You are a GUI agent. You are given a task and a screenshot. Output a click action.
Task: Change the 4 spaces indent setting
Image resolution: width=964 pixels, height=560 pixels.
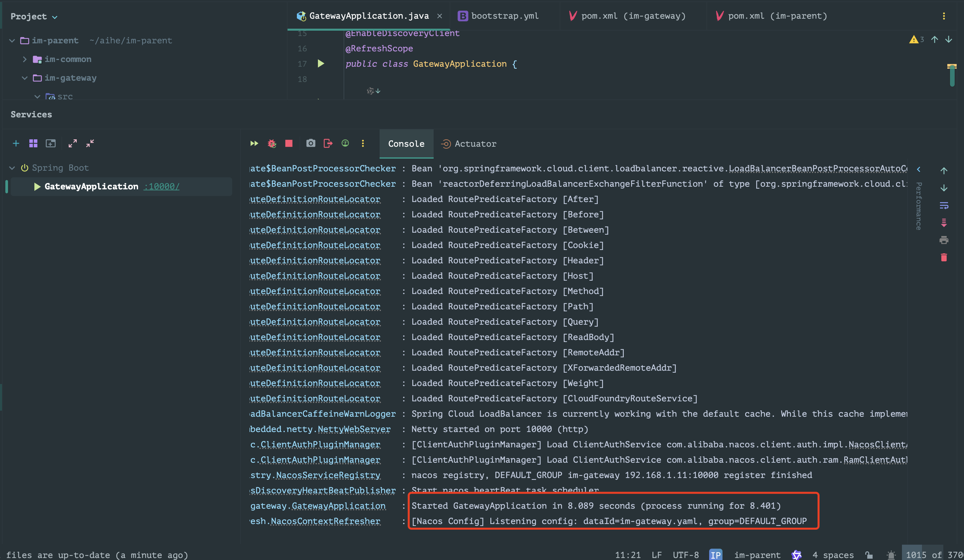tap(833, 555)
